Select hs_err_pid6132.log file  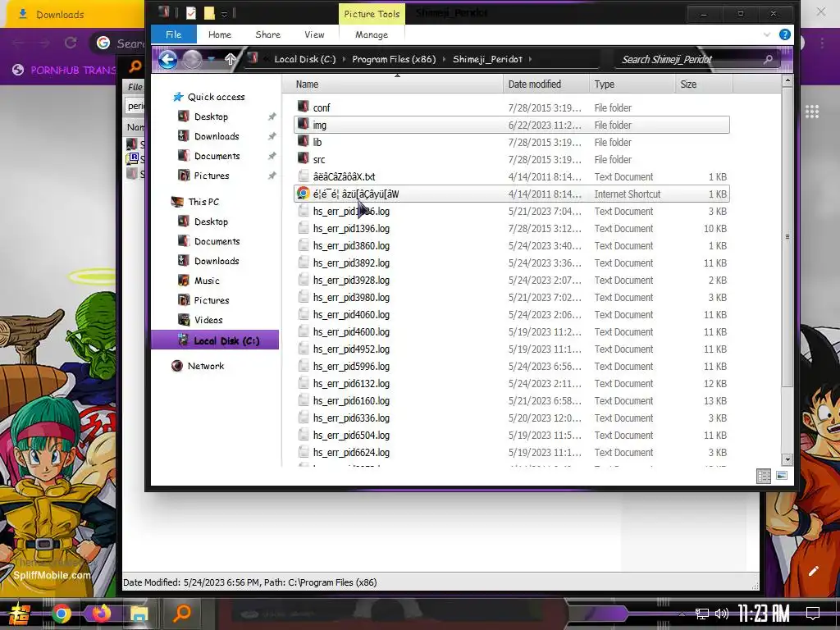pos(512,384)
